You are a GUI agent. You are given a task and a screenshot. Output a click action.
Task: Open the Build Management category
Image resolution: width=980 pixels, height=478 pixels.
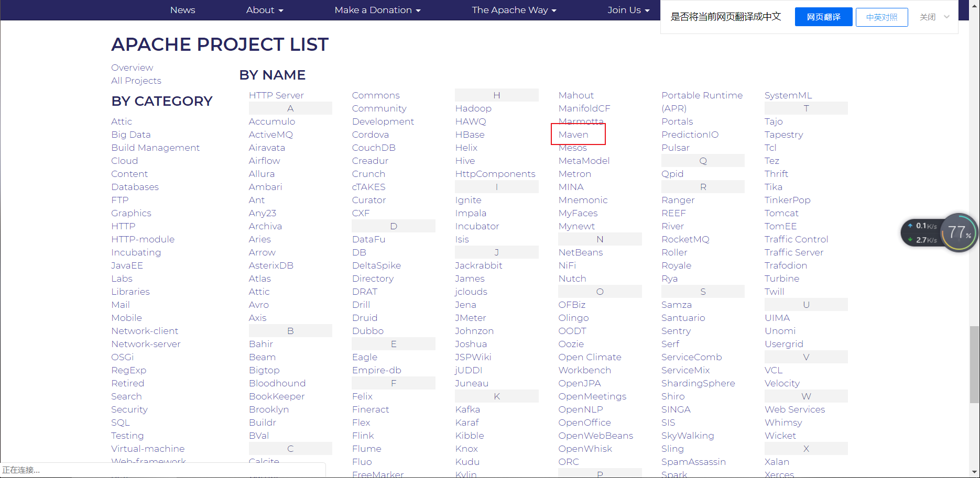point(156,148)
